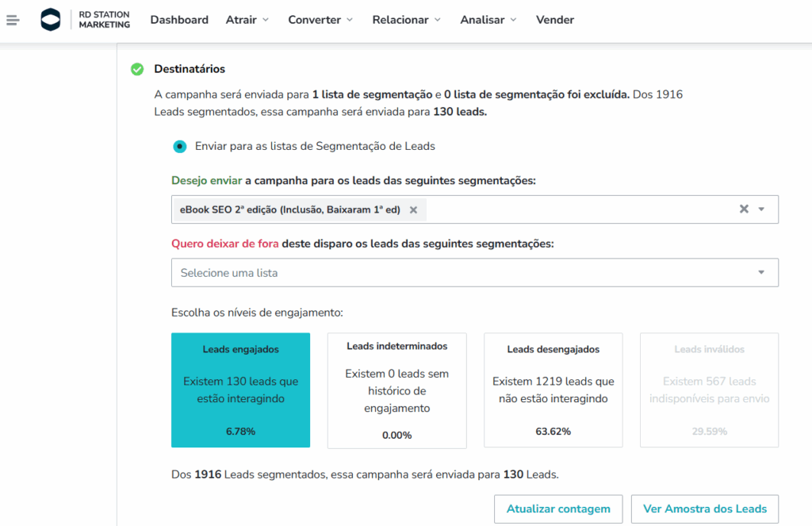The height and width of the screenshot is (526, 812).
Task: Toggle the Leads engajados engagement card
Action: [240, 390]
